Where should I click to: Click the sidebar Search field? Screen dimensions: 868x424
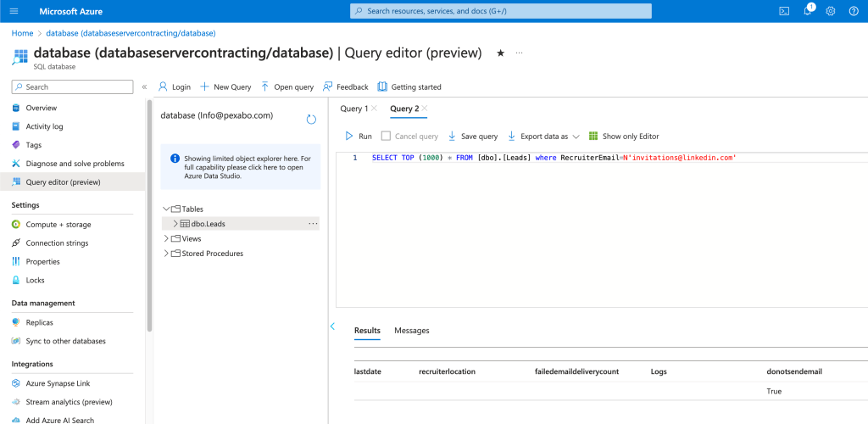pos(73,86)
